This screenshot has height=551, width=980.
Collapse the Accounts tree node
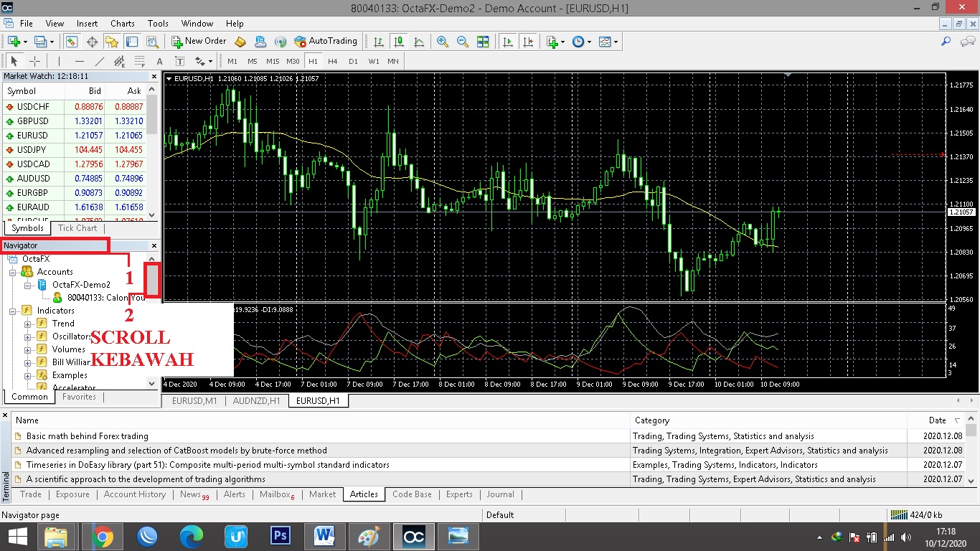point(13,272)
